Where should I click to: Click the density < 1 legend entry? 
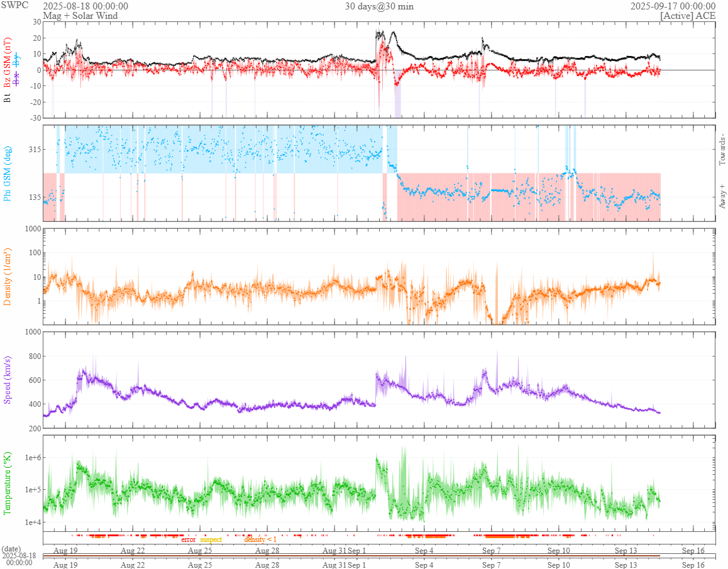(260, 539)
